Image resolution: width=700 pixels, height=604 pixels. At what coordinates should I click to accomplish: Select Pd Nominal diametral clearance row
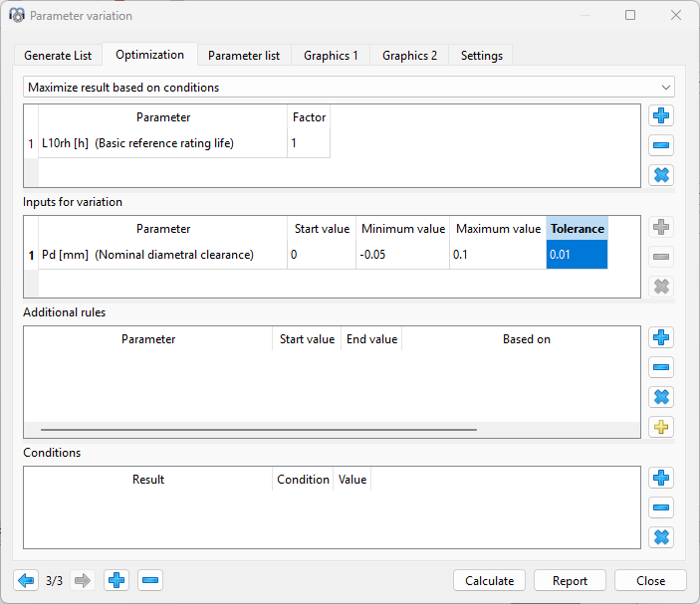pos(162,255)
